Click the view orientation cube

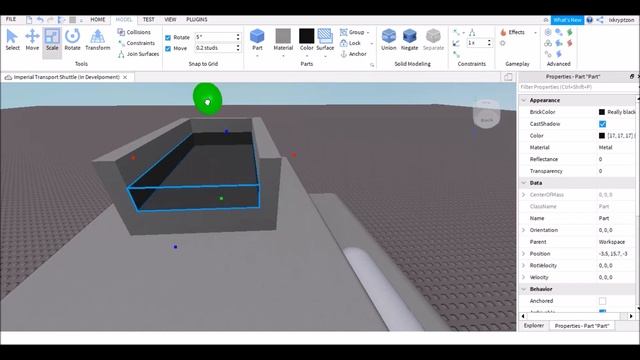click(486, 114)
